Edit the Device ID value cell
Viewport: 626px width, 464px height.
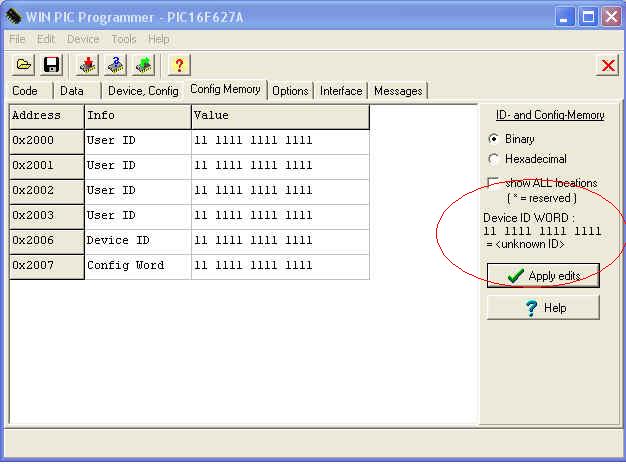click(x=280, y=242)
